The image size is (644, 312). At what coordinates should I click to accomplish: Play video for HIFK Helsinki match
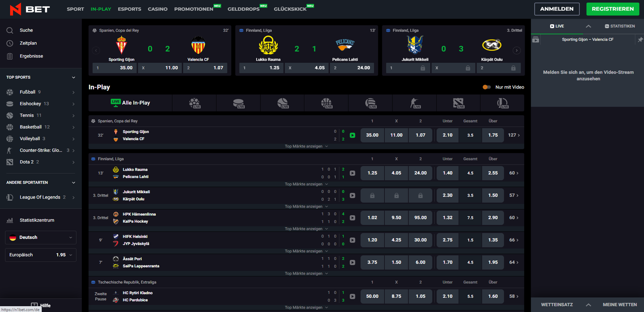[352, 240]
